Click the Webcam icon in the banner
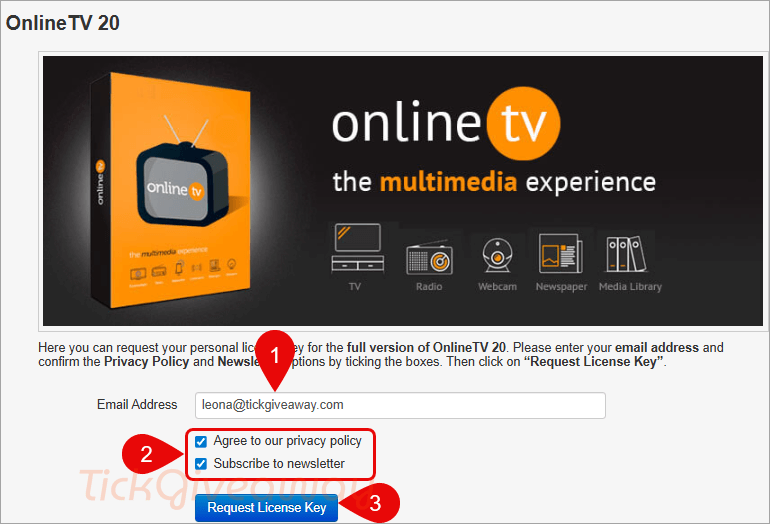The height and width of the screenshot is (524, 770). pos(497,255)
